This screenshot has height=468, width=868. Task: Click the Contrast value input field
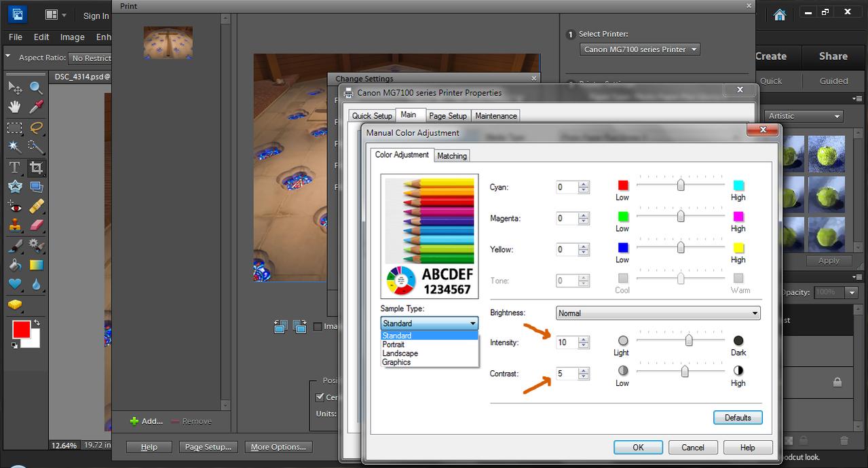click(566, 374)
